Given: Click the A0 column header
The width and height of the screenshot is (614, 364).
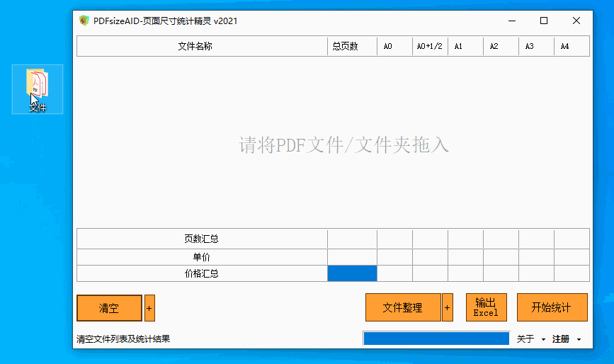Looking at the screenshot, I should (394, 46).
